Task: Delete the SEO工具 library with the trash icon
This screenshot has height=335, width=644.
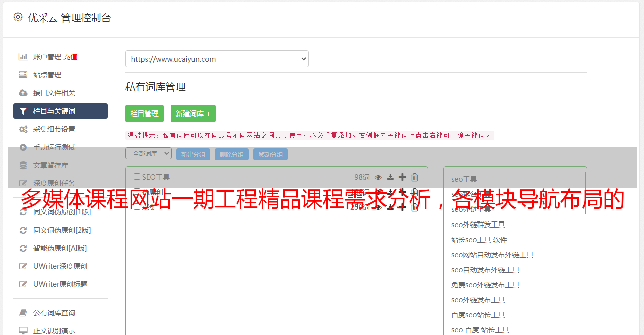Action: point(415,177)
